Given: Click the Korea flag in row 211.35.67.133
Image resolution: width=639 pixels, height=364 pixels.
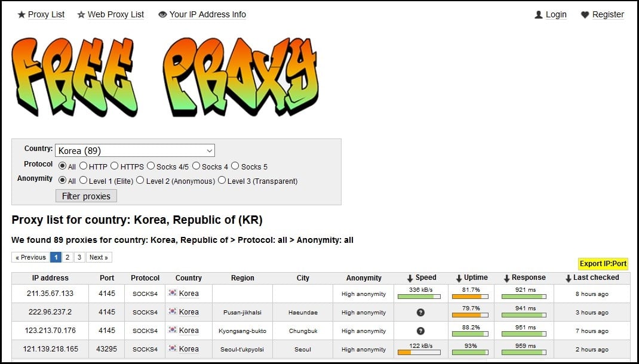Looking at the screenshot, I should (x=173, y=292).
